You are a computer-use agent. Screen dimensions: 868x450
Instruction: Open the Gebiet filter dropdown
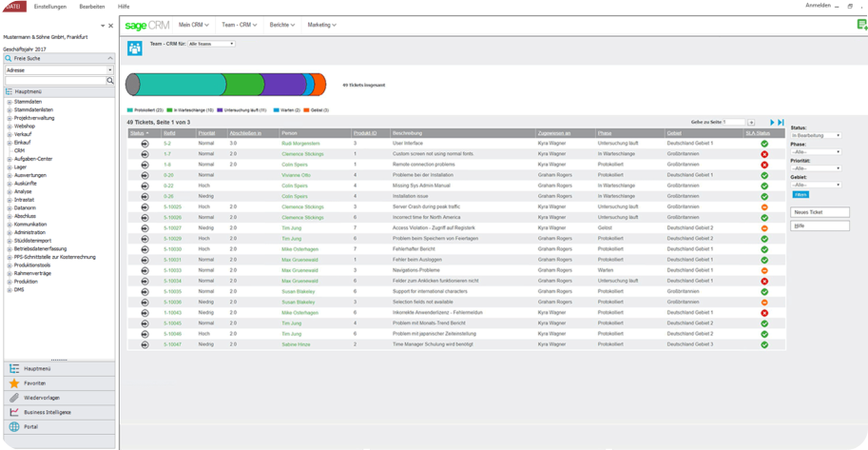[816, 185]
